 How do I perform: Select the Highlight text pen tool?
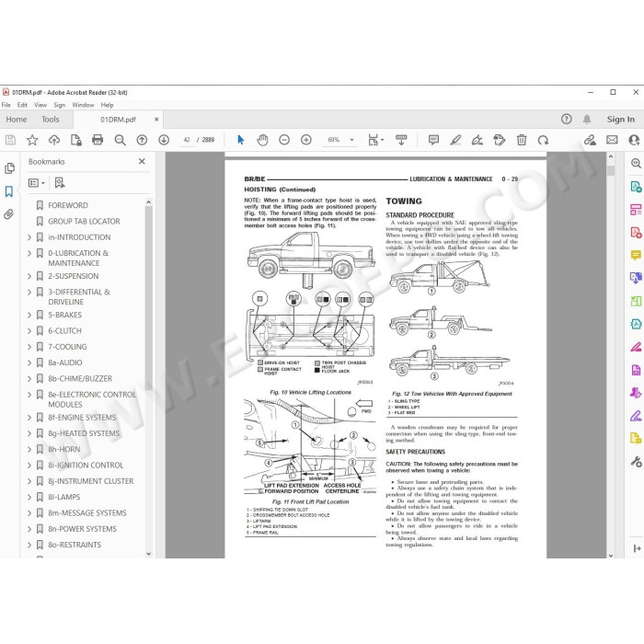[x=455, y=140]
